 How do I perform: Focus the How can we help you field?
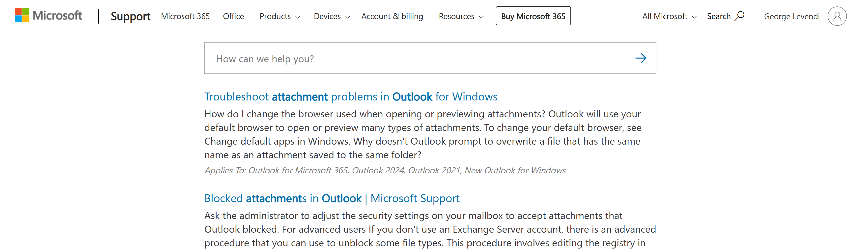(x=430, y=58)
